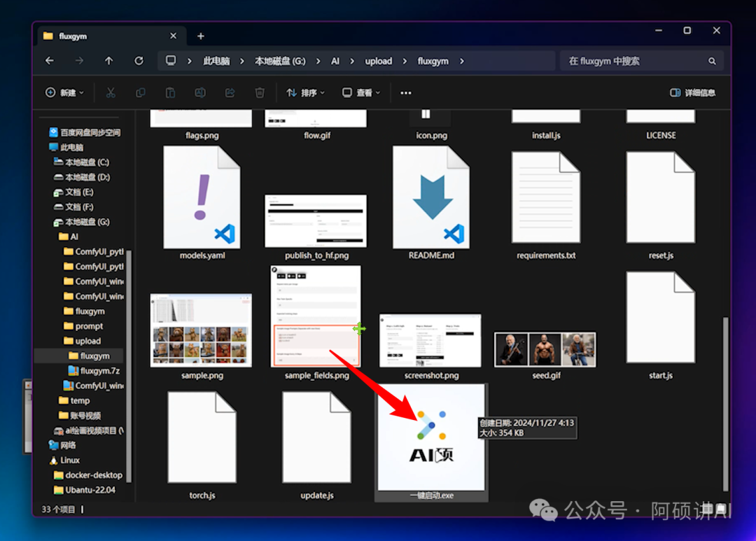Expand the chevron after 此电脑 in path

[242, 61]
